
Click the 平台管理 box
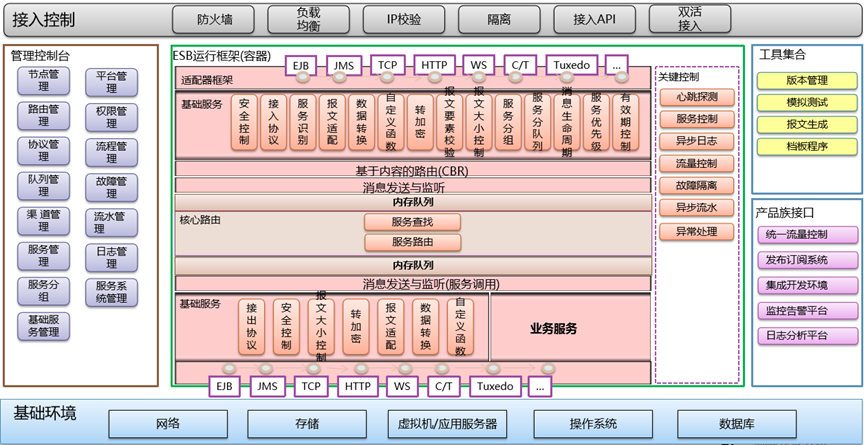(x=111, y=82)
